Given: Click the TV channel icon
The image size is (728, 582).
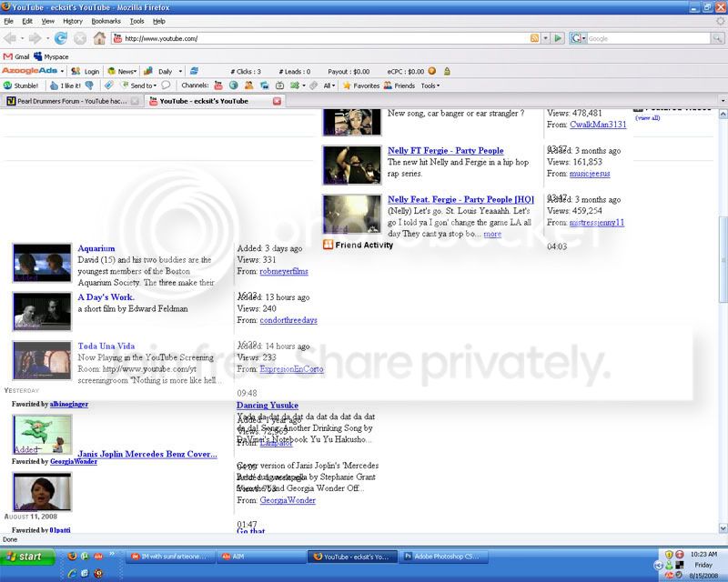Looking at the screenshot, I should click(x=279, y=85).
